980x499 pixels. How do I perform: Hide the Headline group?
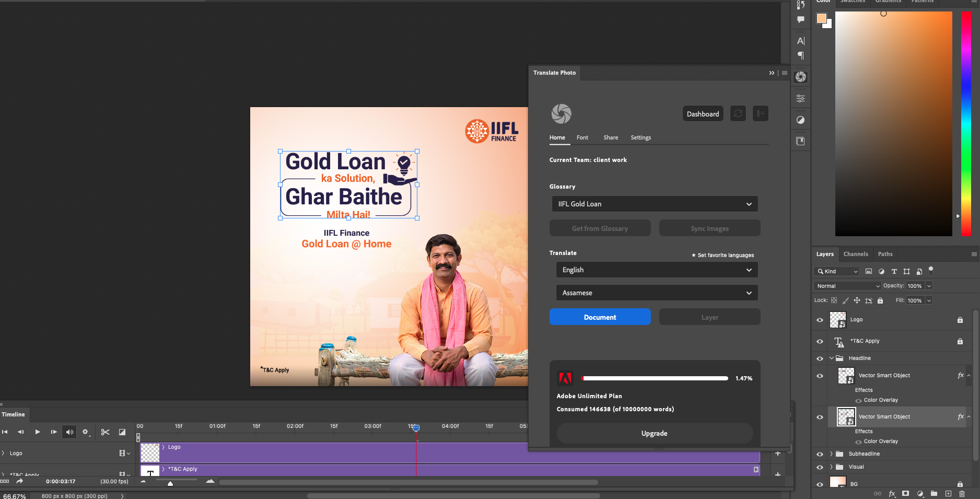(820, 358)
